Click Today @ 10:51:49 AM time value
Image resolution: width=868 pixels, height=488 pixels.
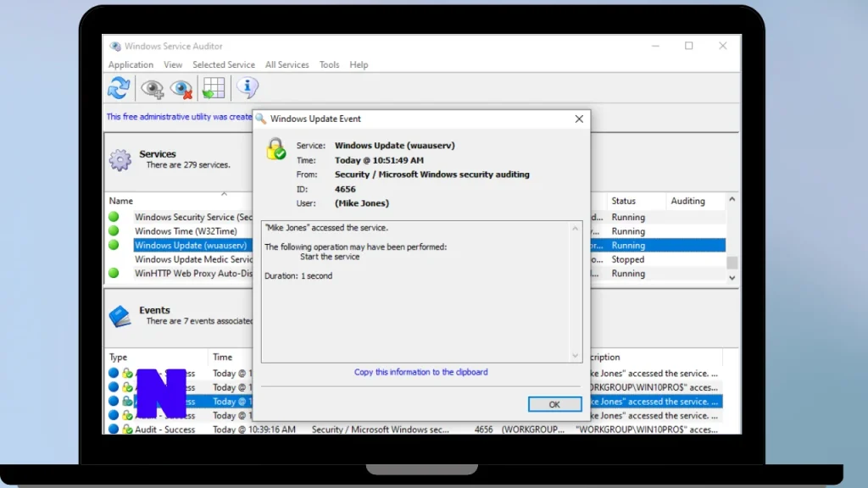coord(379,160)
